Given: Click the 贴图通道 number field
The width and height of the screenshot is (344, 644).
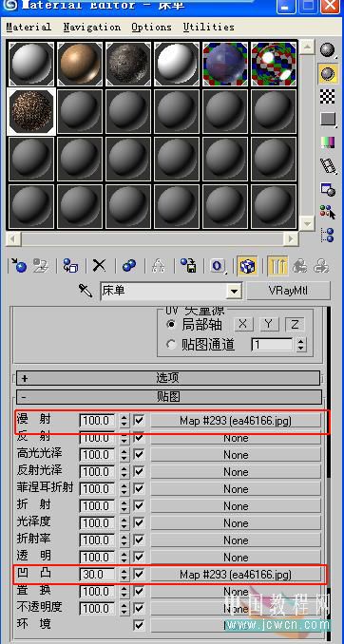Looking at the screenshot, I should point(272,344).
